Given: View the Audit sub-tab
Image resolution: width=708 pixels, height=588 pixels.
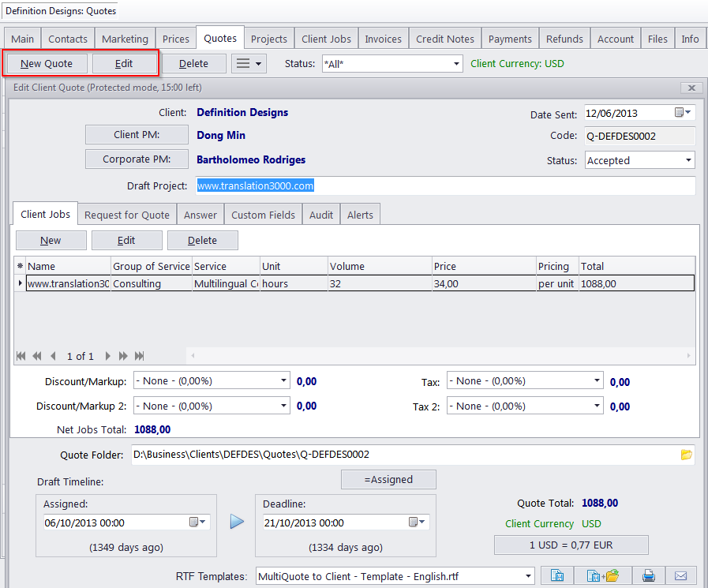Looking at the screenshot, I should (x=321, y=215).
